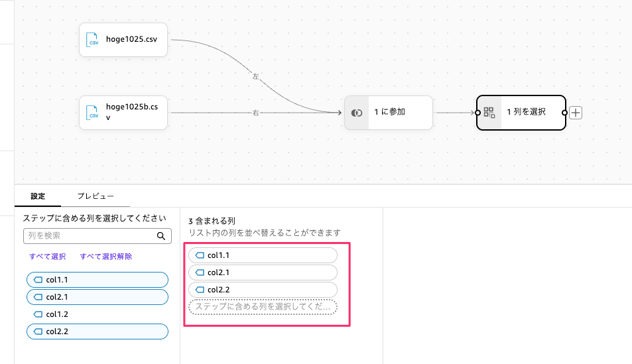Switch to the プレビュー tab
The width and height of the screenshot is (632, 364).
[x=95, y=196]
